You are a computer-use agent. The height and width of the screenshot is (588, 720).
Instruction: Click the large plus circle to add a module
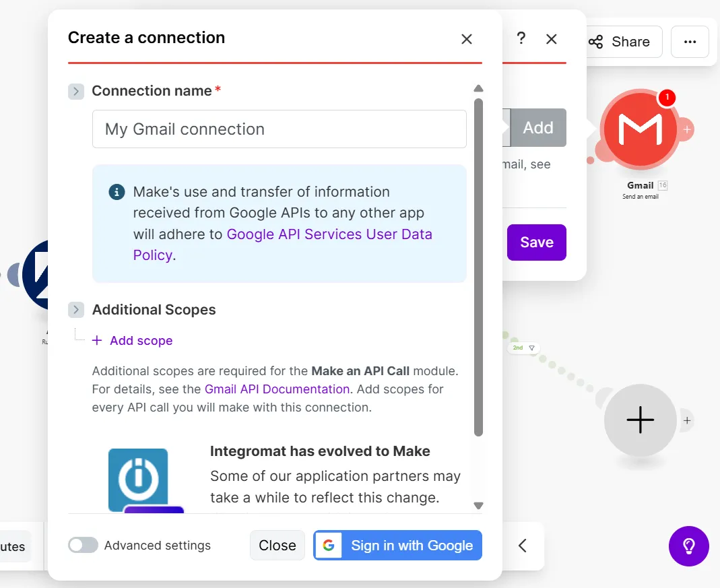coord(640,420)
